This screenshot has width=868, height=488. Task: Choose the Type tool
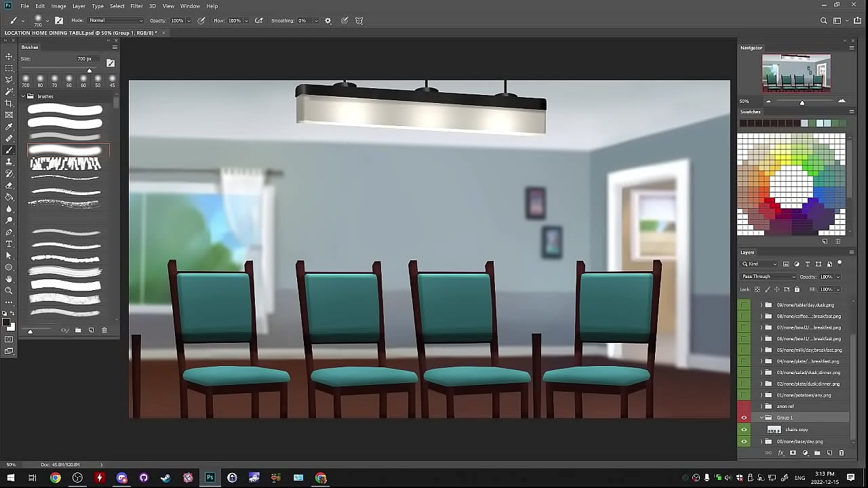(9, 244)
